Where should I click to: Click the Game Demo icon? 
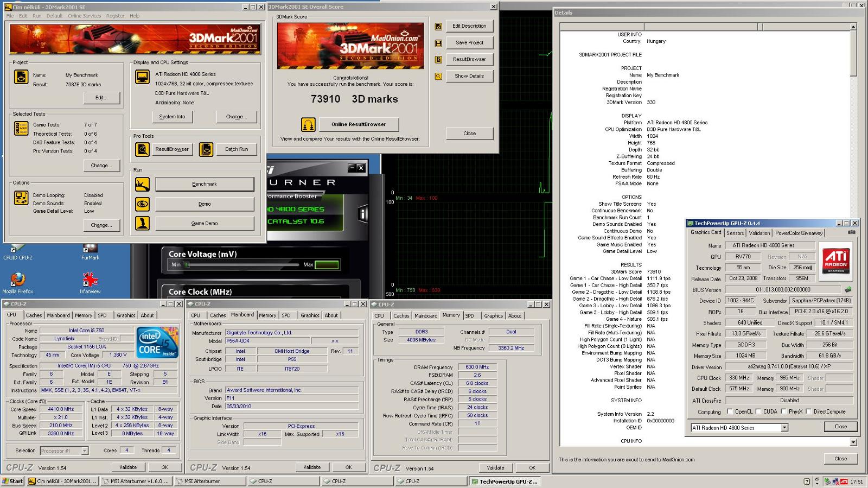click(x=142, y=223)
